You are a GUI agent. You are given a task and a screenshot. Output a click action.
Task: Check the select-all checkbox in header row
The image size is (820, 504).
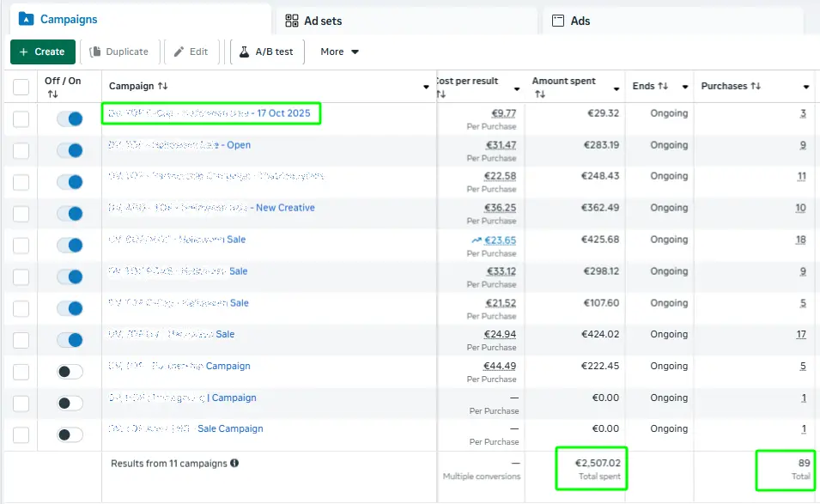[21, 88]
